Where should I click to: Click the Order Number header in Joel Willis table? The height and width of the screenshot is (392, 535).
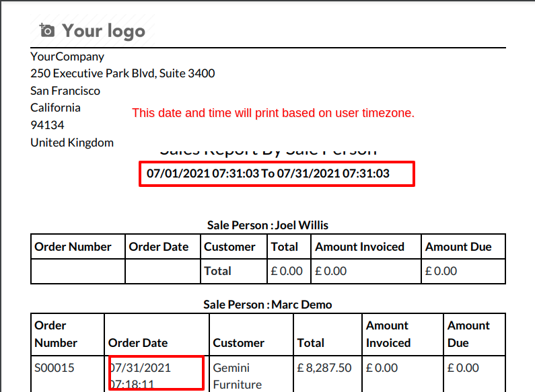73,247
